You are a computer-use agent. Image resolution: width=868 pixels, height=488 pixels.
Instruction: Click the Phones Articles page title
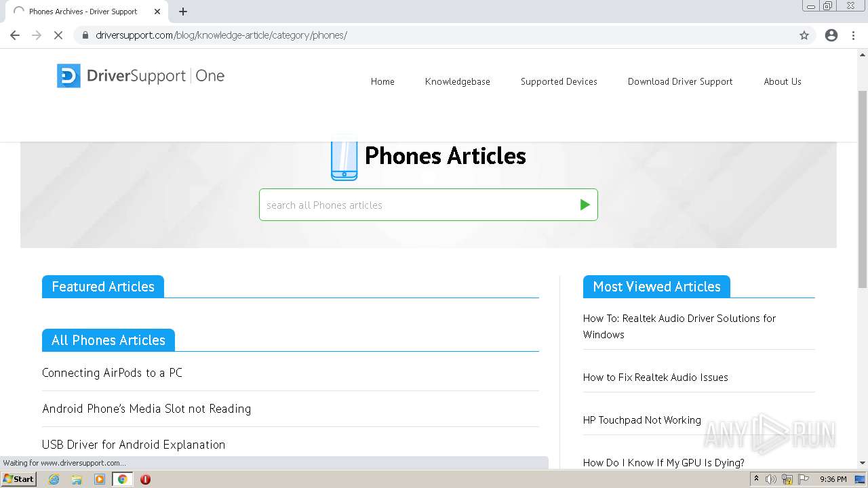pos(446,156)
